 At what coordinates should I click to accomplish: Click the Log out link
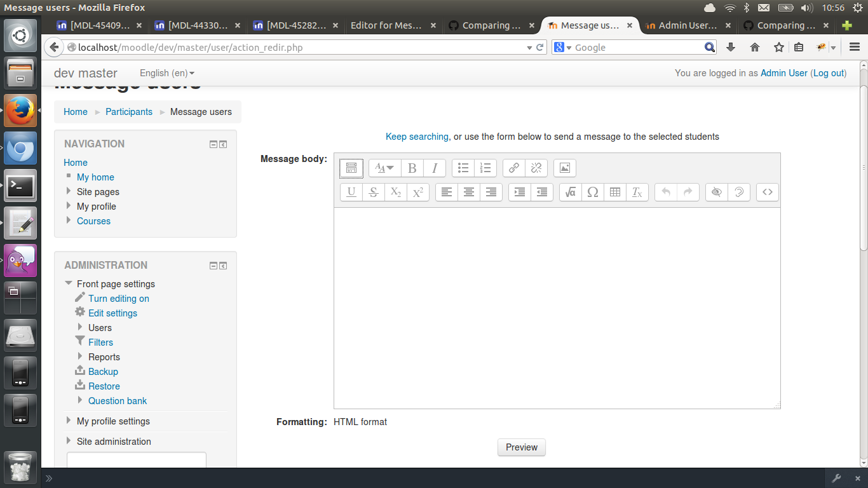pyautogui.click(x=829, y=73)
